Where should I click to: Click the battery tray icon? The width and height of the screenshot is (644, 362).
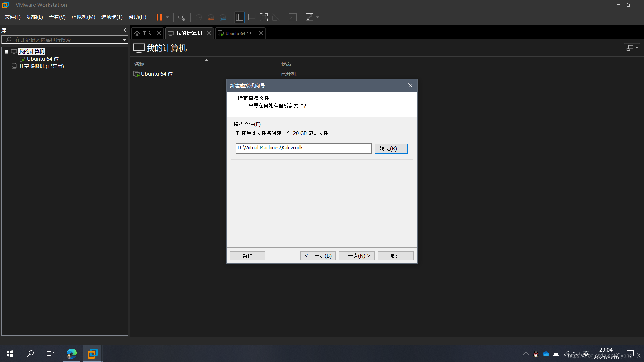point(556,354)
